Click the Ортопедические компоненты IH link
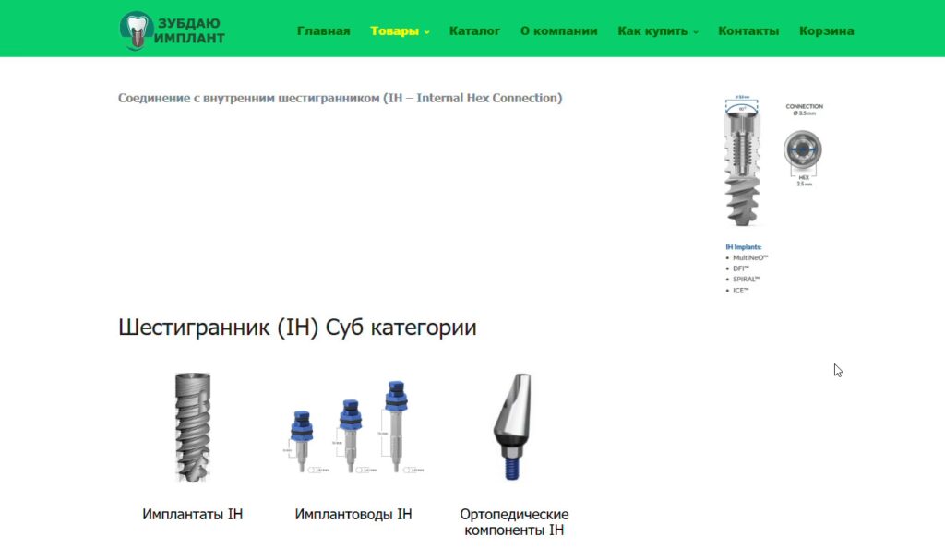Viewport: 945px width, 560px height. tap(515, 521)
